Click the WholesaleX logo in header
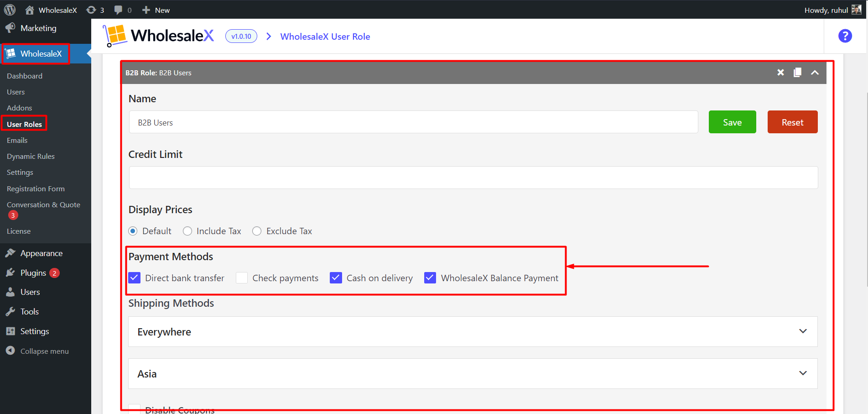Image resolution: width=868 pixels, height=414 pixels. click(158, 36)
